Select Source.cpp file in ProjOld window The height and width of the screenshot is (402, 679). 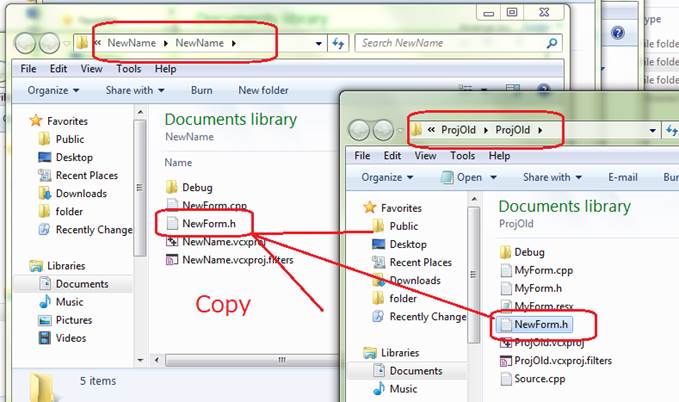pos(540,379)
